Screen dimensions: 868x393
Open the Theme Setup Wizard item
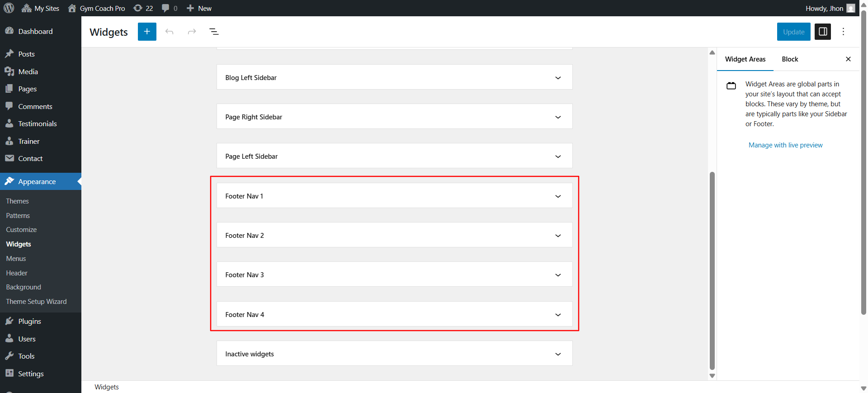pyautogui.click(x=36, y=302)
